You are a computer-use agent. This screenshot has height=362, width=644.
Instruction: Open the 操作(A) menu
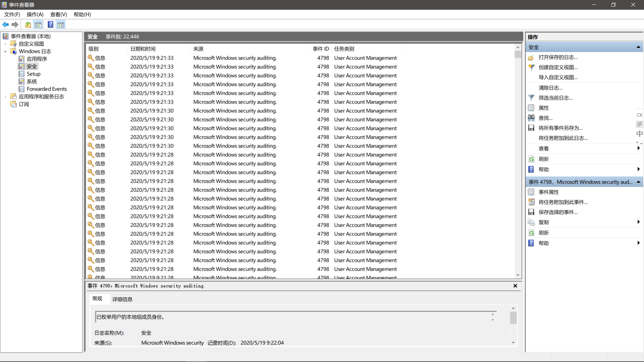pos(35,14)
